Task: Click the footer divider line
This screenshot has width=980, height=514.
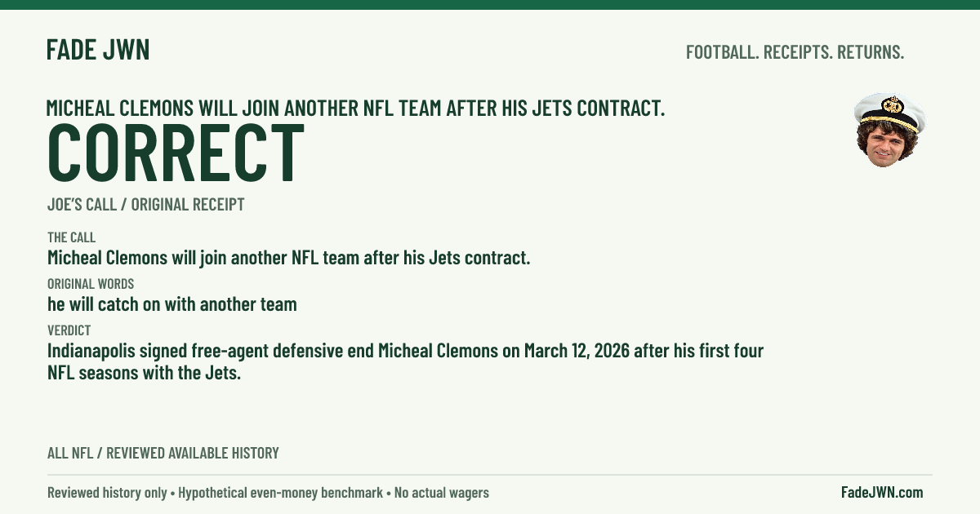Action: tap(490, 475)
